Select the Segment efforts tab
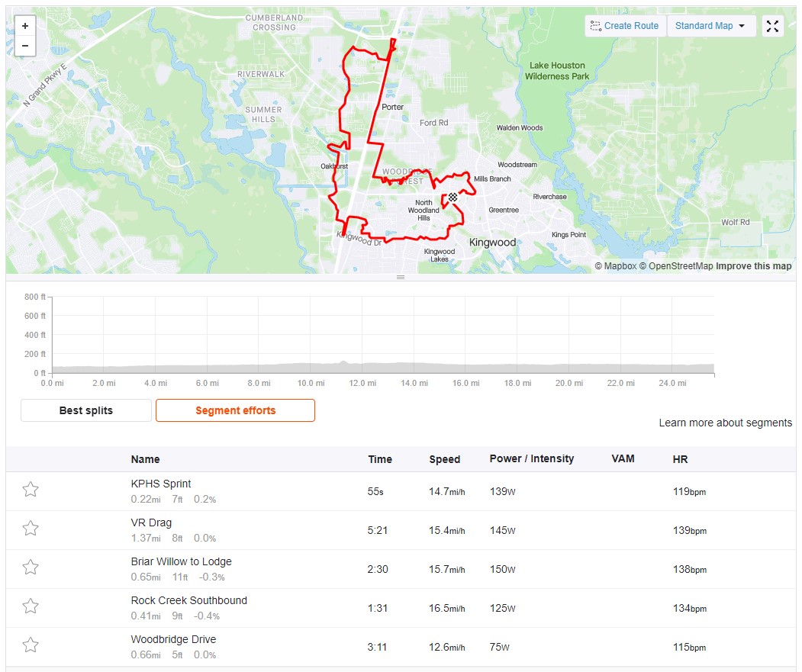The height and width of the screenshot is (672, 802). [x=235, y=410]
